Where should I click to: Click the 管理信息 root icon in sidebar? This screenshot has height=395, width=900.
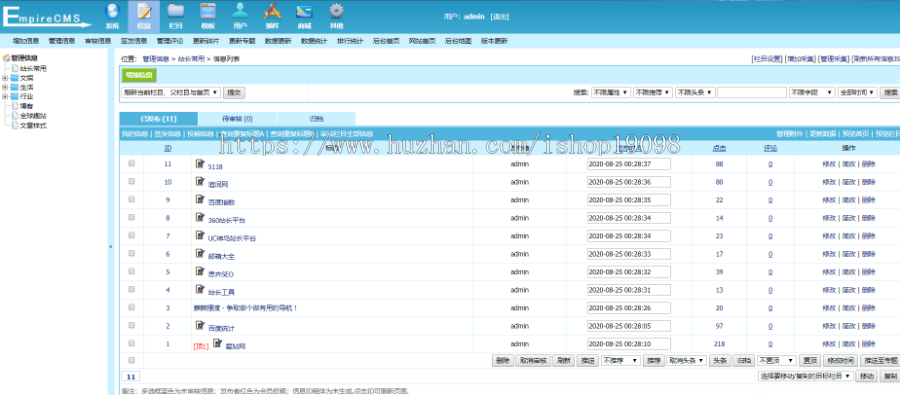click(7, 58)
